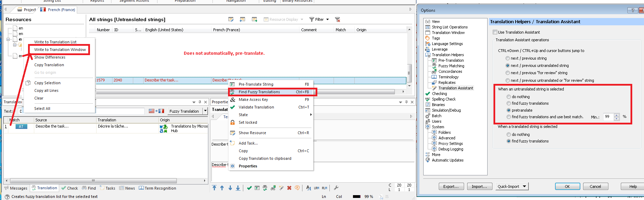Image resolution: width=644 pixels, height=200 pixels.
Task: Select 'next / previous string' radio option
Action: click(x=508, y=58)
